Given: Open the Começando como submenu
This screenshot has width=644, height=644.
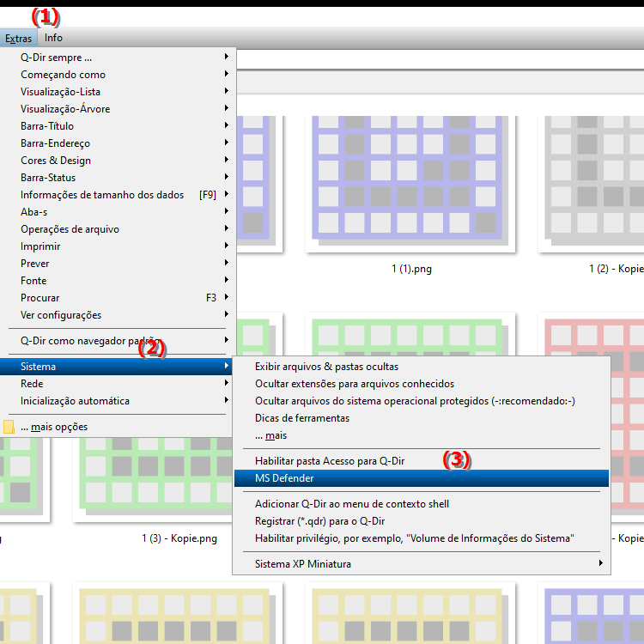Looking at the screenshot, I should tap(118, 75).
